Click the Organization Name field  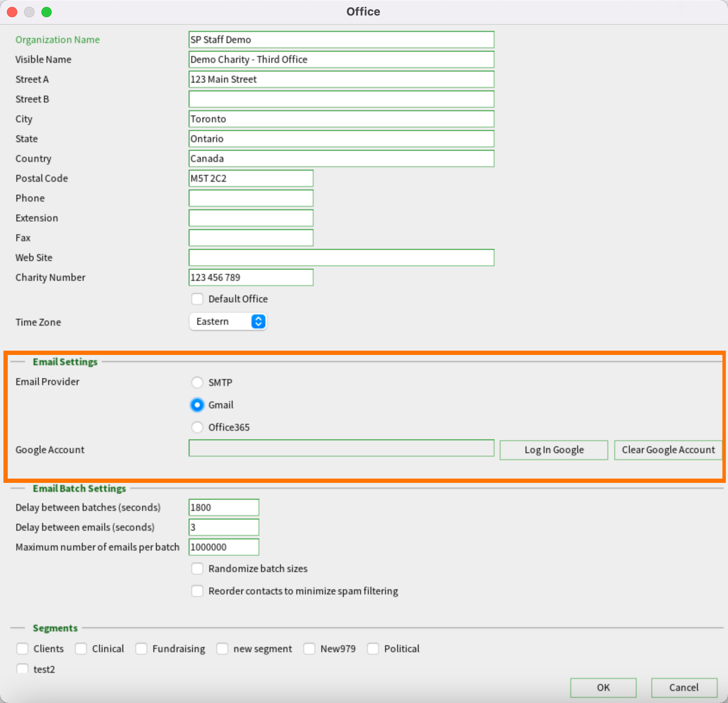pyautogui.click(x=341, y=40)
